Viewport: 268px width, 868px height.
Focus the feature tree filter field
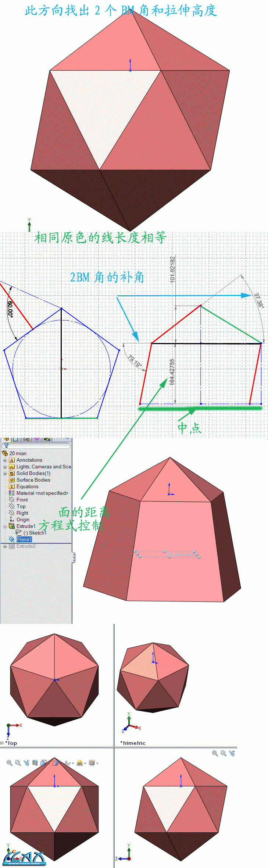coord(36,446)
